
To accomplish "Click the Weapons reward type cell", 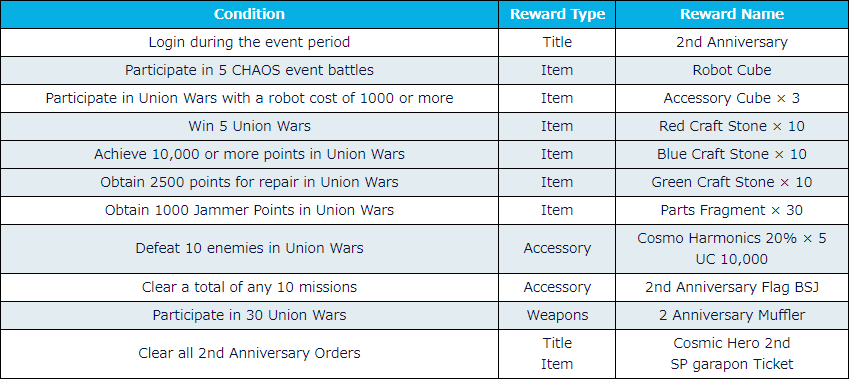I will (557, 316).
